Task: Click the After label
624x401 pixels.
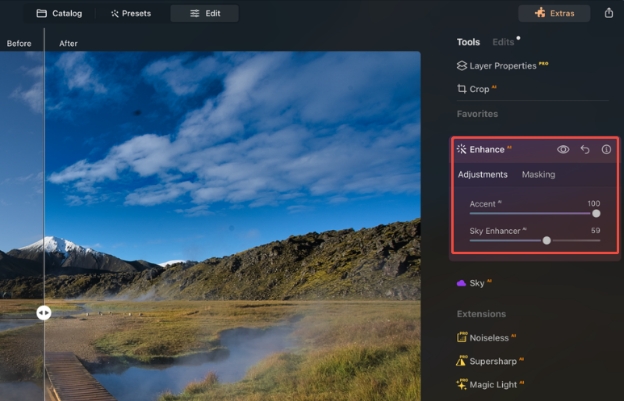Action: click(x=68, y=44)
